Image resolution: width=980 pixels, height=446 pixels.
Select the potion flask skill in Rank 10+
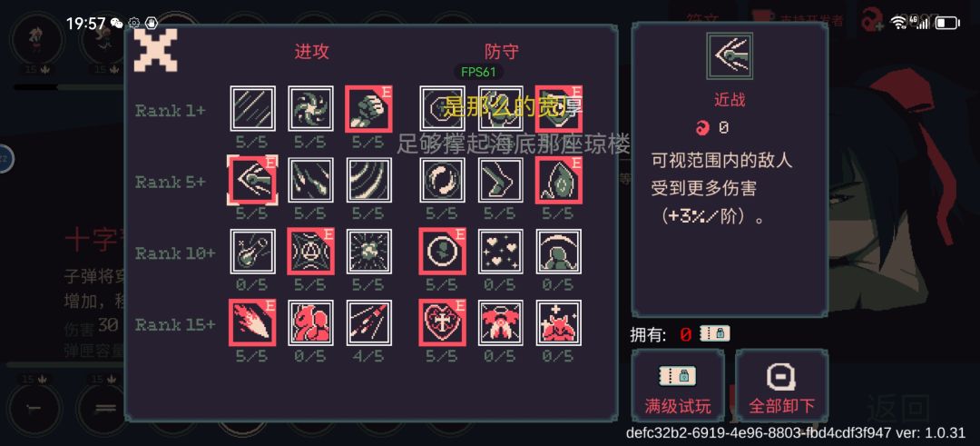click(252, 252)
